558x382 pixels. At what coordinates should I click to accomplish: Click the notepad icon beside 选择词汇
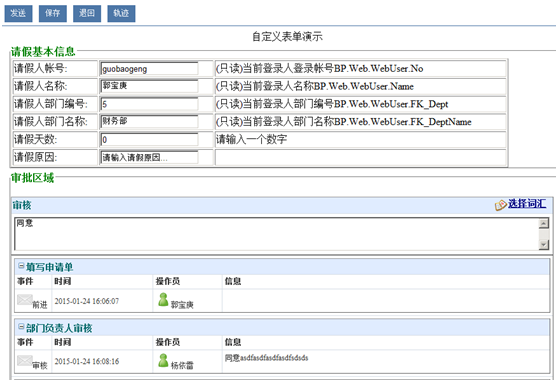501,205
